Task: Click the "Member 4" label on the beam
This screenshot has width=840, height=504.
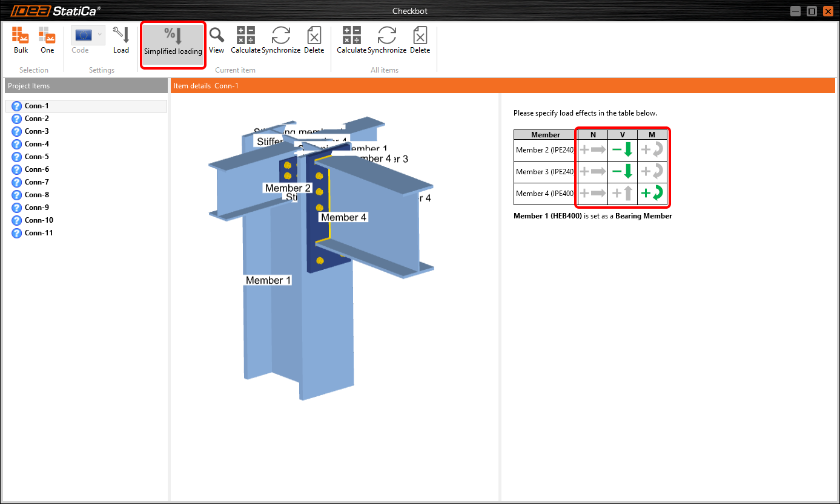Action: [x=343, y=217]
